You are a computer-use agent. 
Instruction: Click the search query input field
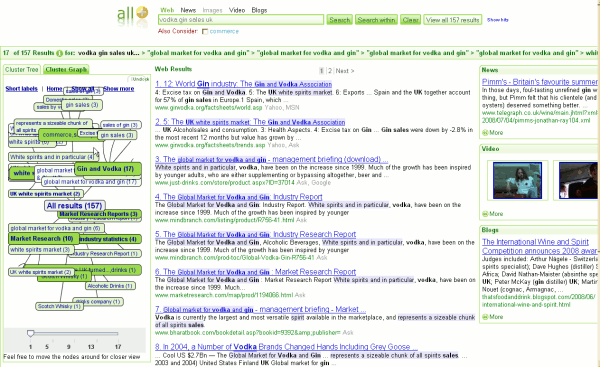(241, 20)
